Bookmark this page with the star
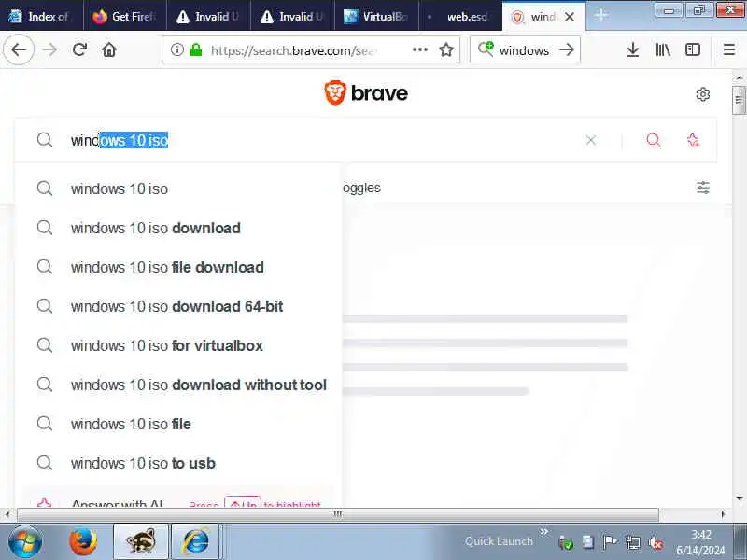 click(x=446, y=49)
